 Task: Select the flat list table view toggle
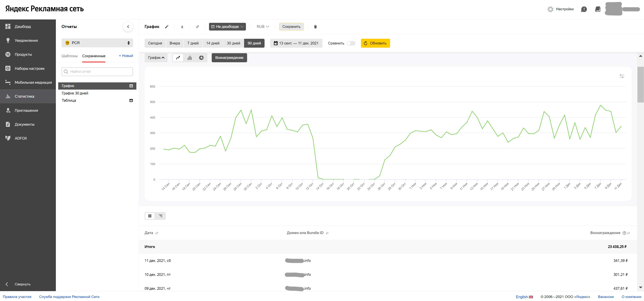tap(150, 216)
